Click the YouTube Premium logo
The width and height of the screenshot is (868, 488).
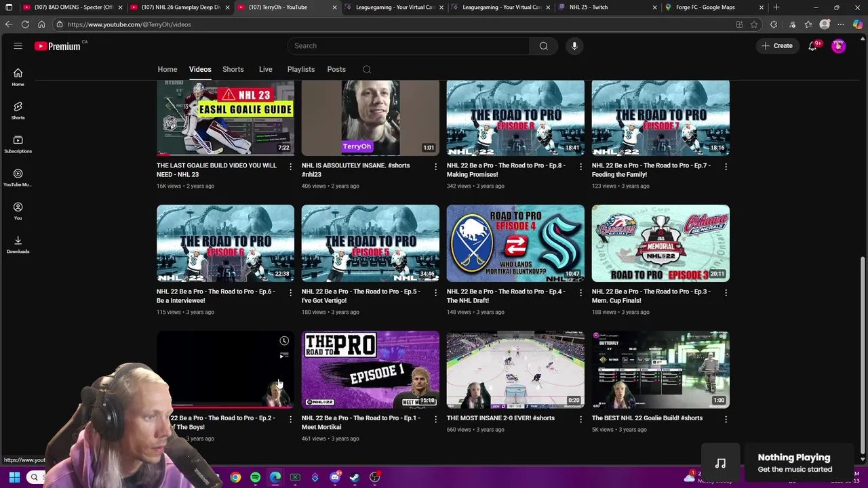58,46
